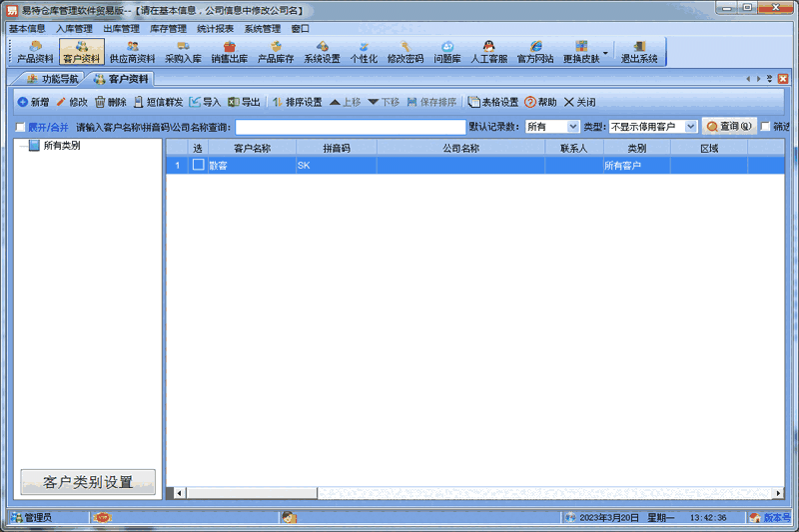Viewport: 799px width, 532px height.
Task: Switch to the 功能导航 tab
Action: tap(53, 79)
